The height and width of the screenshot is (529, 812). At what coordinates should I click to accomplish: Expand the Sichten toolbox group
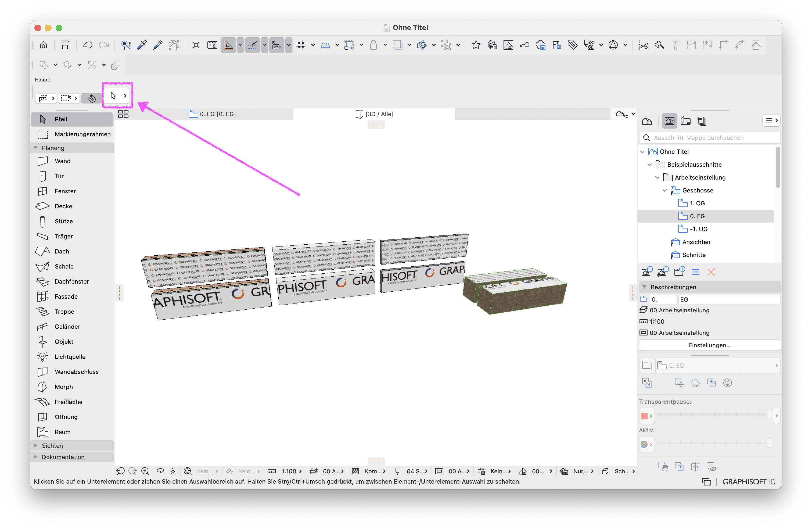point(35,445)
